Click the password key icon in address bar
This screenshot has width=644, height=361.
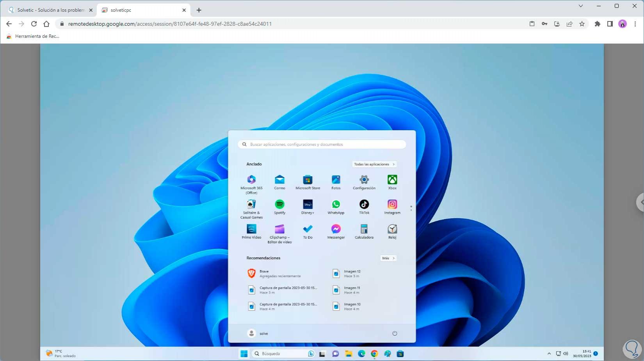point(544,24)
